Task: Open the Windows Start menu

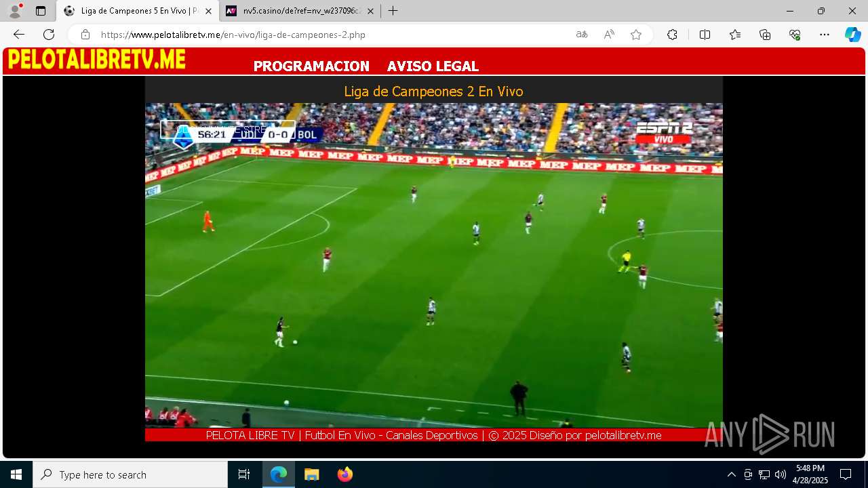Action: pos(16,474)
